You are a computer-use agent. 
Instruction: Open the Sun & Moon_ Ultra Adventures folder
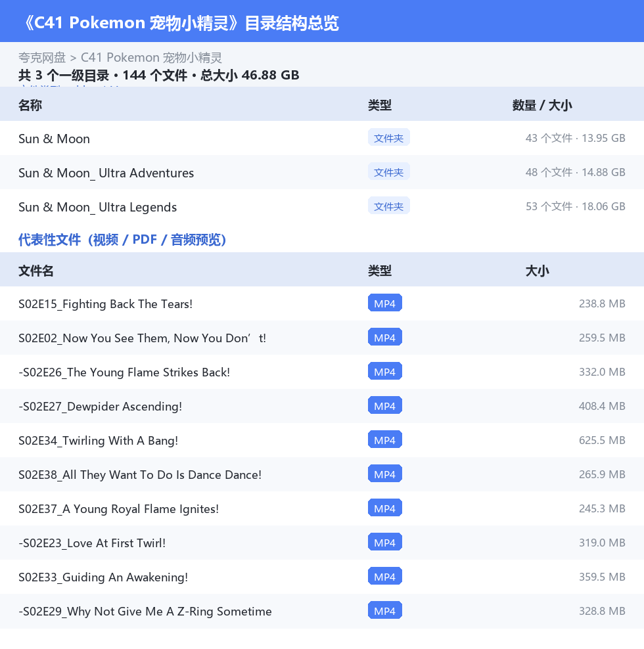(322, 173)
